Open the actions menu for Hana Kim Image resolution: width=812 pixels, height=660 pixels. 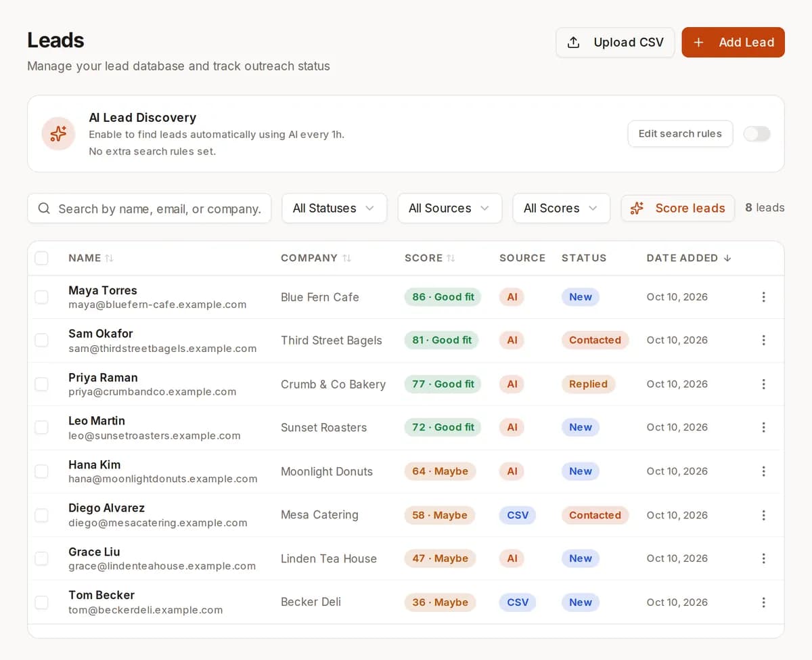pyautogui.click(x=763, y=471)
